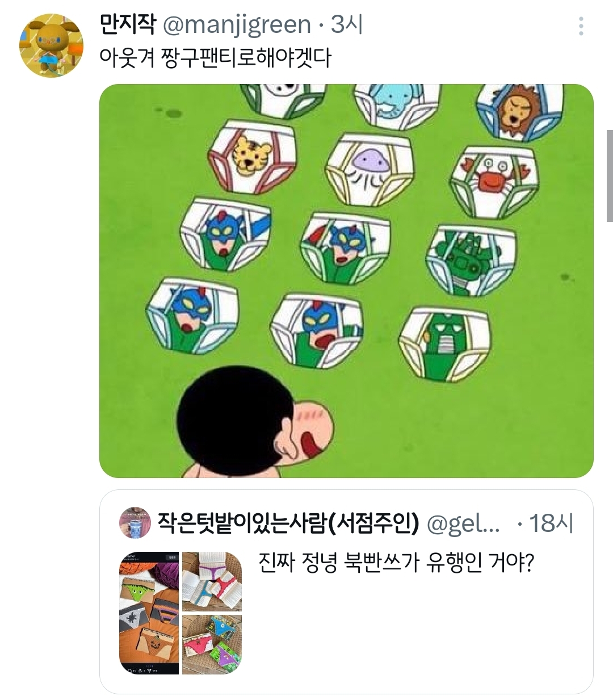This screenshot has width=613, height=700.
Task: Open top-right quoted thumbnail with striped bookmark
Action: [212, 581]
